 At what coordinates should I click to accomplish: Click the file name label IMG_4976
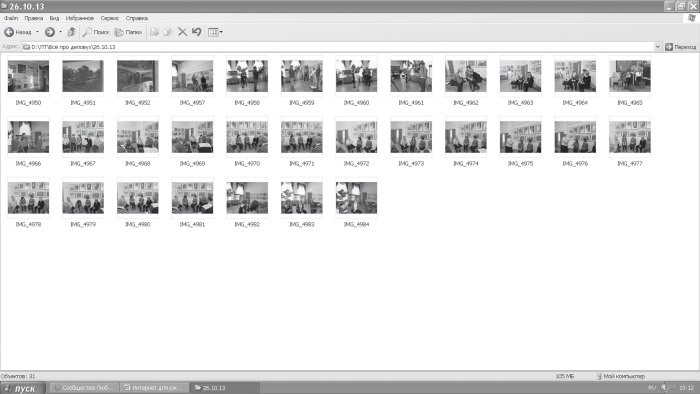(x=575, y=164)
